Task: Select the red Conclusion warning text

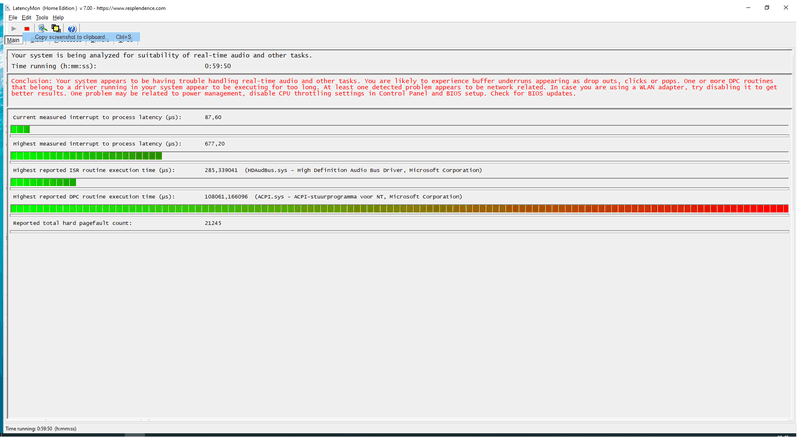Action: 394,87
